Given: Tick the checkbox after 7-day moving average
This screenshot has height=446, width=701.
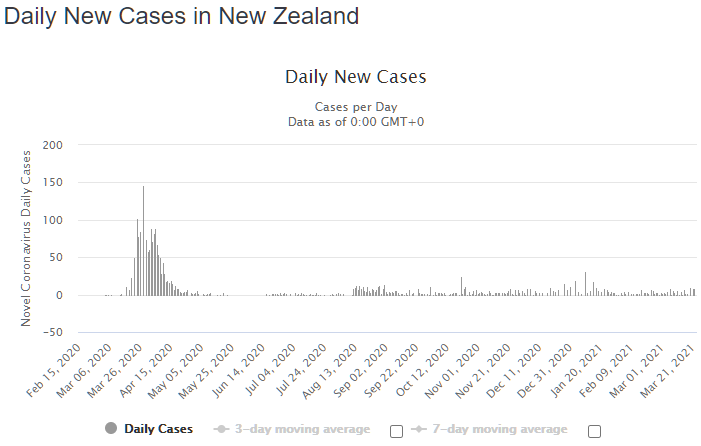Looking at the screenshot, I should pyautogui.click(x=595, y=431).
